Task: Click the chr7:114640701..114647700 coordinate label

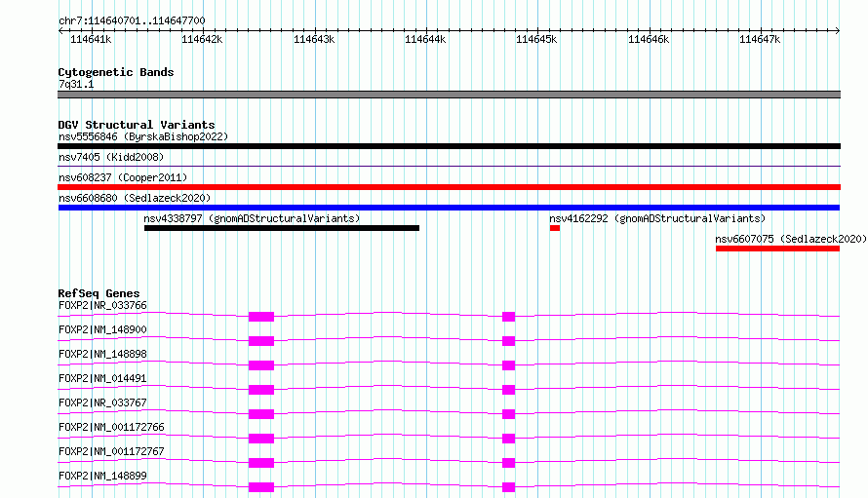Action: click(132, 20)
